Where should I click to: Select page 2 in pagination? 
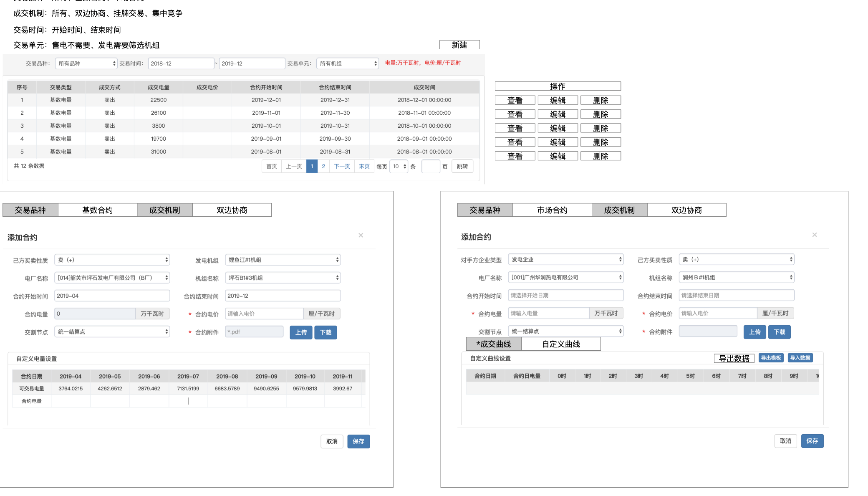323,166
